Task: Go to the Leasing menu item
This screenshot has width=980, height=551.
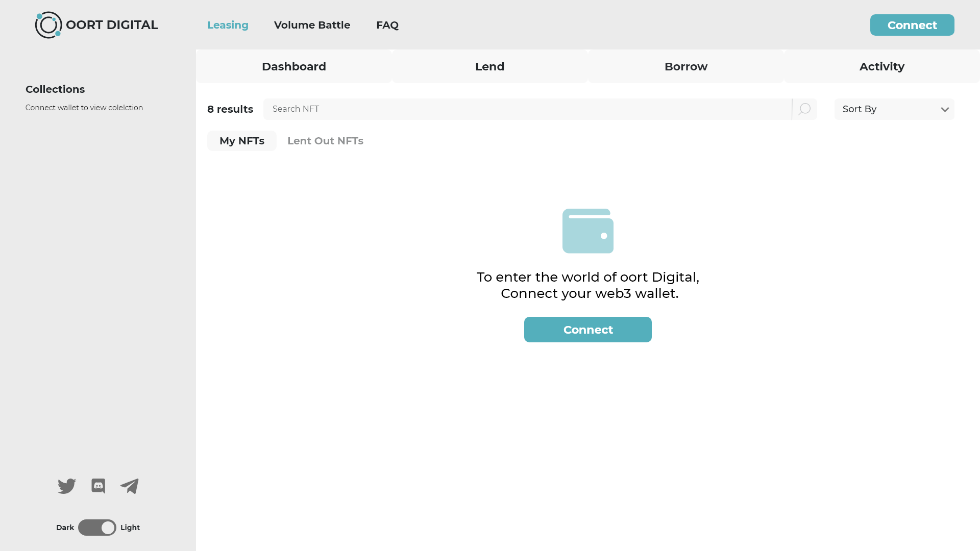Action: [x=228, y=25]
